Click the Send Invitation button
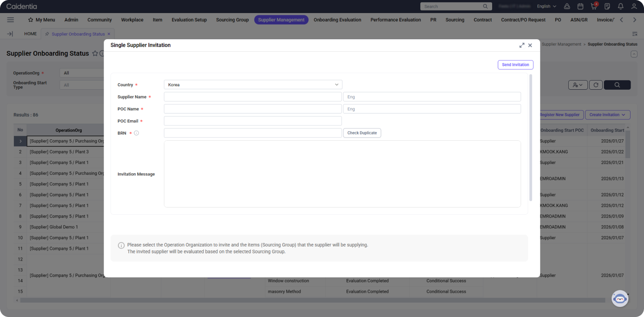 (x=515, y=65)
